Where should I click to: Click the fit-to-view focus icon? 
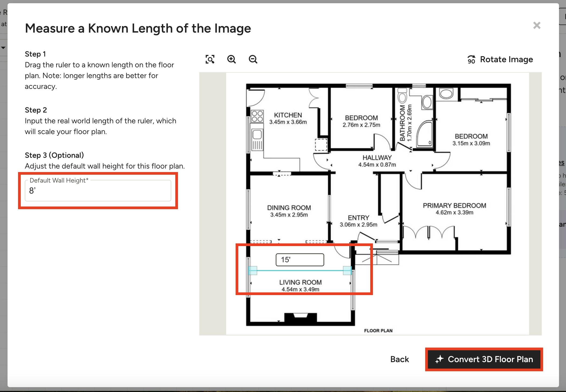[210, 59]
